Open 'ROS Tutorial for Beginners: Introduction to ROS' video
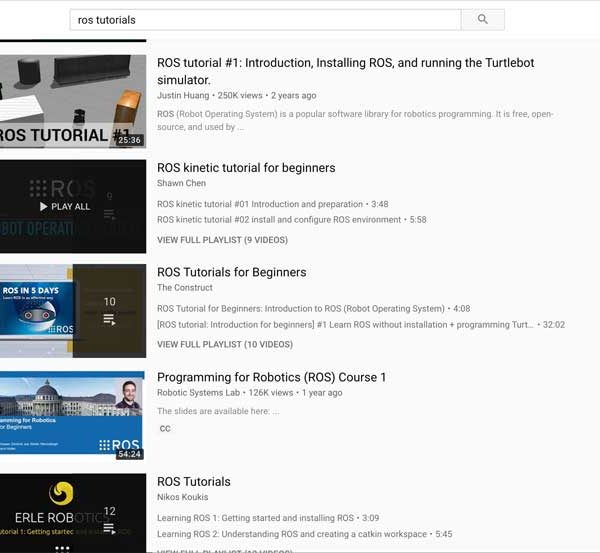This screenshot has height=553, width=600. [x=301, y=308]
